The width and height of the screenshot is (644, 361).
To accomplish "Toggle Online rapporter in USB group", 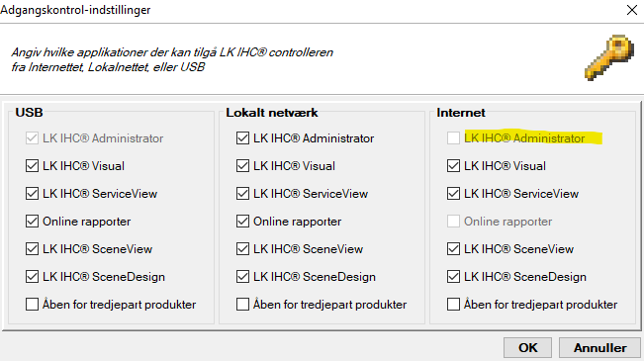I will (x=32, y=222).
